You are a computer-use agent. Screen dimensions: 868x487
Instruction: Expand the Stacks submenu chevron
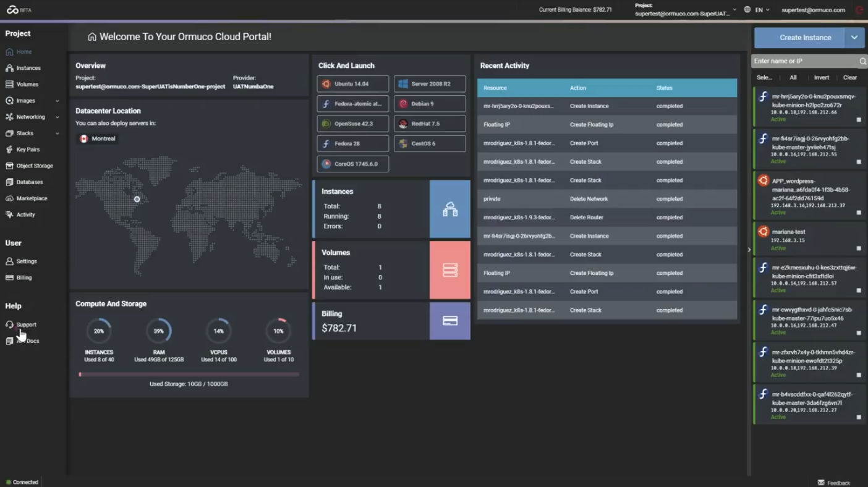tap(57, 133)
